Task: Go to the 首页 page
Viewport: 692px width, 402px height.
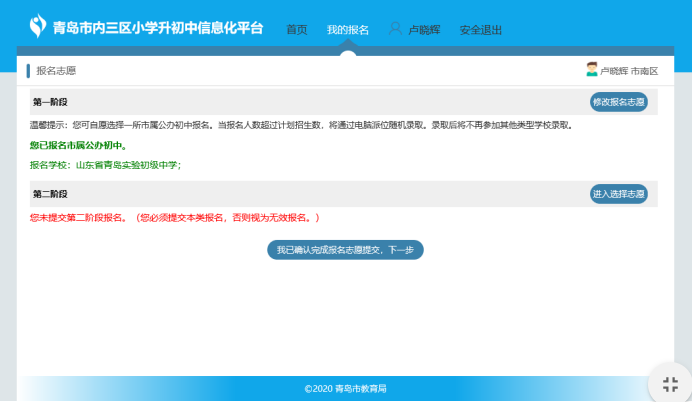Action: [x=297, y=30]
